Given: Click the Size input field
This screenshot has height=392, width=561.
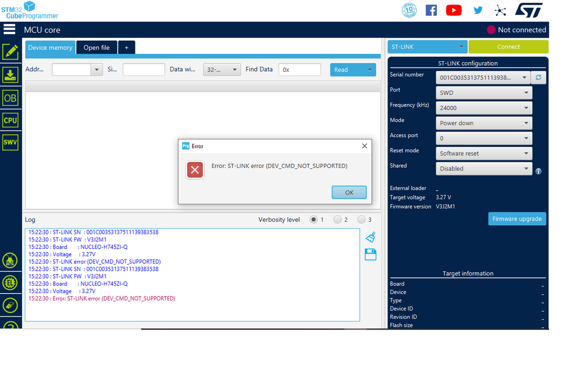Looking at the screenshot, I should (x=144, y=70).
